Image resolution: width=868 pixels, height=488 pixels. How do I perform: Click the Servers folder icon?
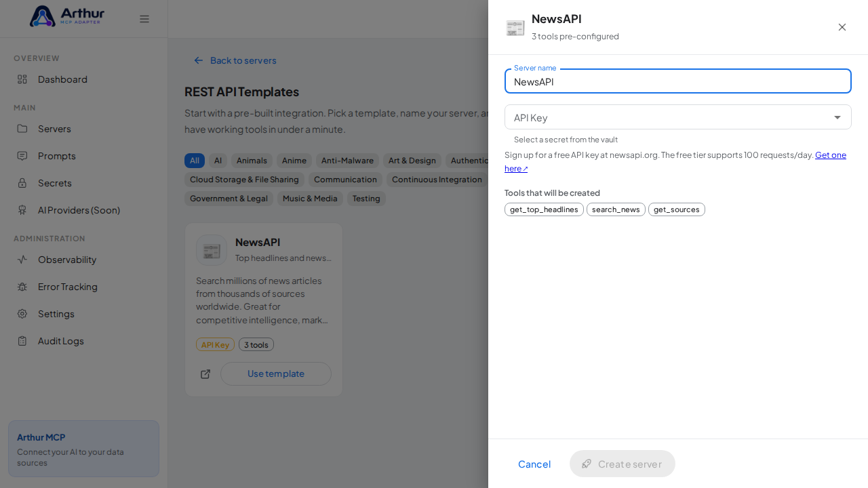coord(22,129)
